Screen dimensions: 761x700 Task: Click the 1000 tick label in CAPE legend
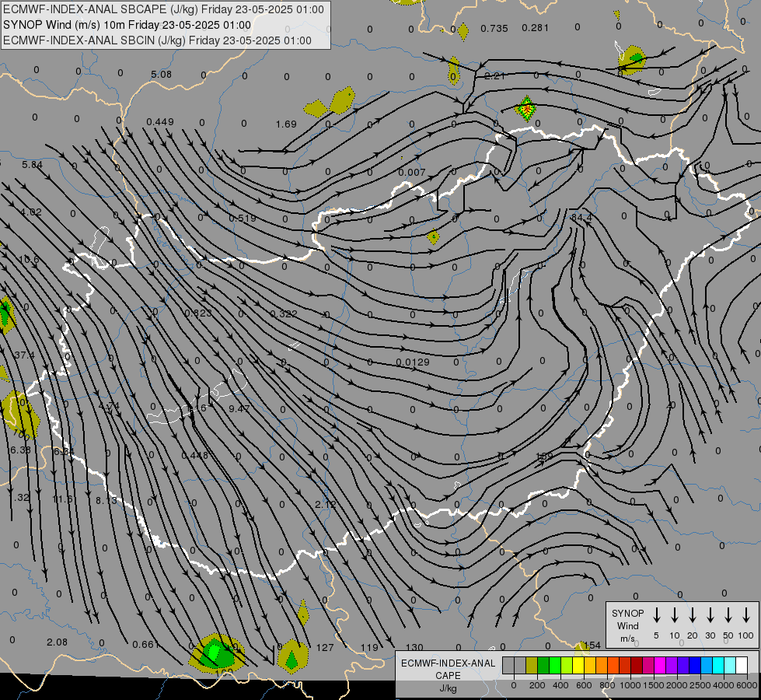630,685
